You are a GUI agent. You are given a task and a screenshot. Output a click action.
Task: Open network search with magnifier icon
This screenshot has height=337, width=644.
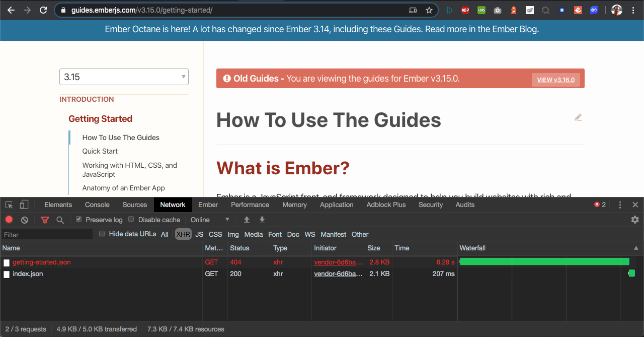(60, 220)
